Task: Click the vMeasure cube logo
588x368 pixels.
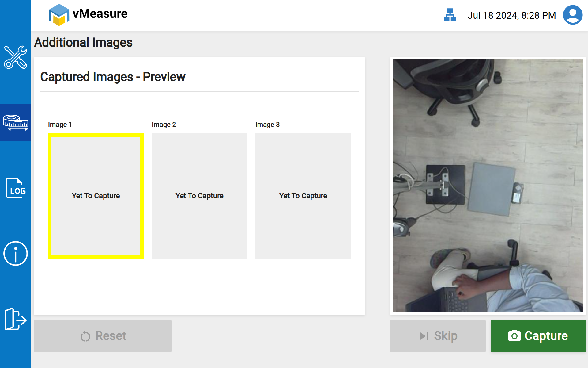Action: pyautogui.click(x=59, y=15)
